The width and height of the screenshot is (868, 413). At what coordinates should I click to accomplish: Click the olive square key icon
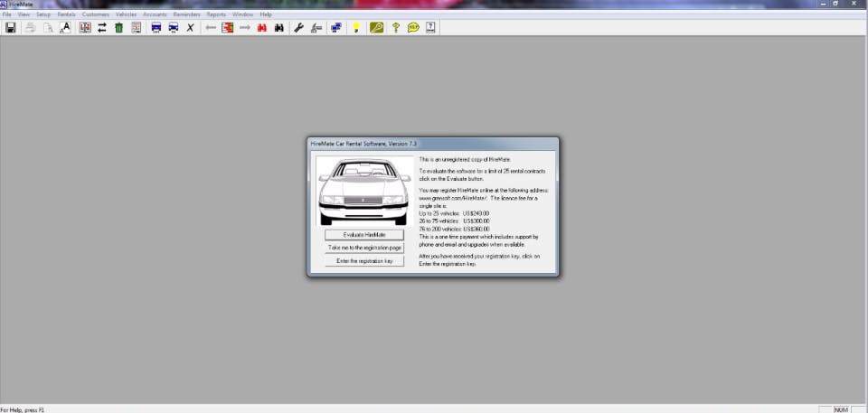[x=376, y=28]
